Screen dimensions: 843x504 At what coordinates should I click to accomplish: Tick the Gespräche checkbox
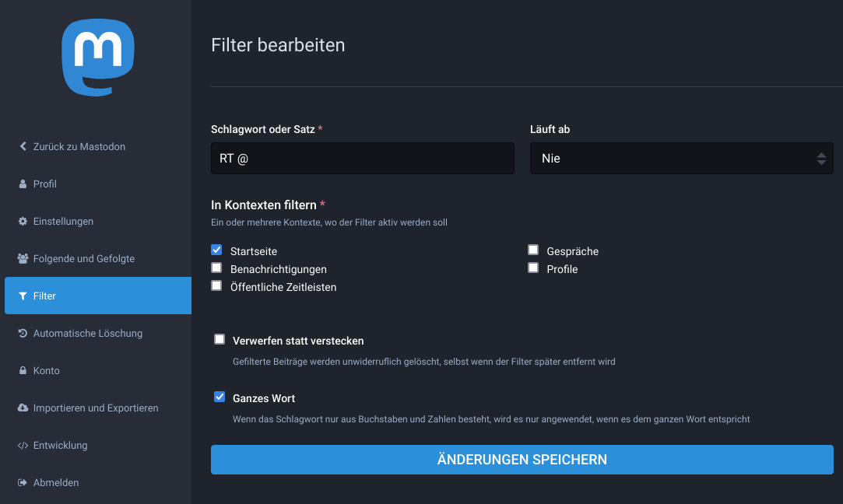533,250
